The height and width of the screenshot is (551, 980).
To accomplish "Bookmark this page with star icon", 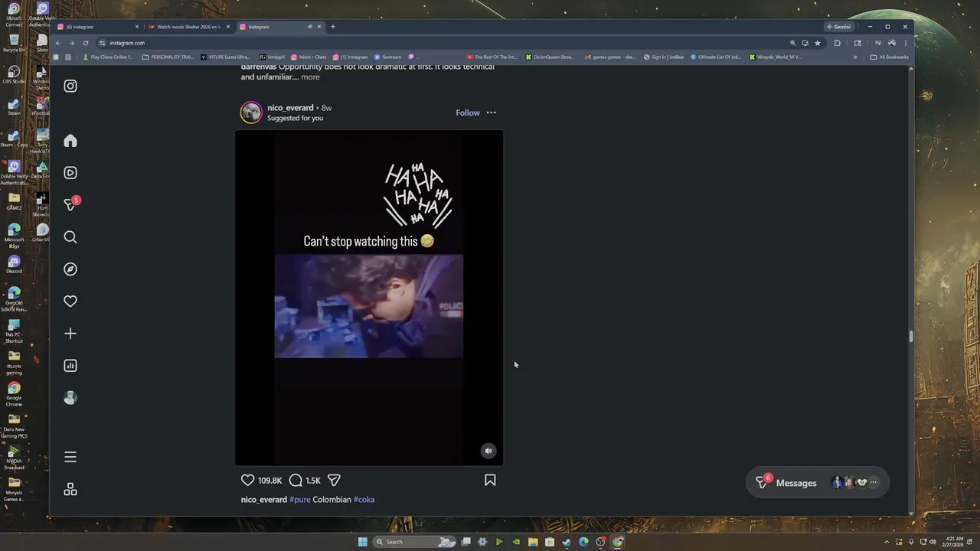I will pyautogui.click(x=818, y=43).
